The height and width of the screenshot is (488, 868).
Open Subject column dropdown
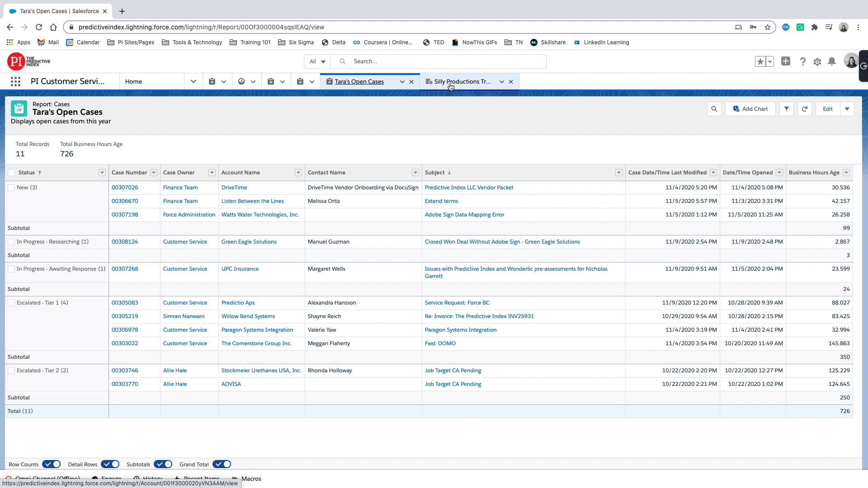point(619,173)
